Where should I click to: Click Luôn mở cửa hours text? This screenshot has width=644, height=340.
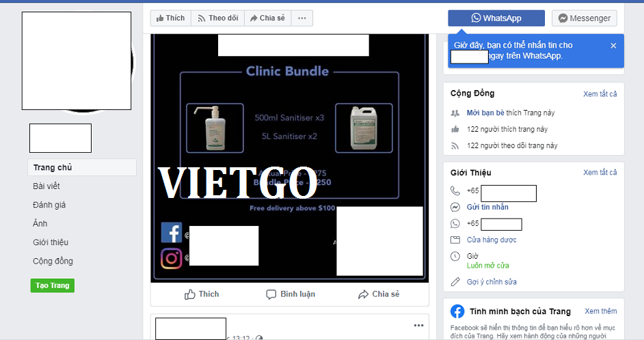pyautogui.click(x=487, y=266)
